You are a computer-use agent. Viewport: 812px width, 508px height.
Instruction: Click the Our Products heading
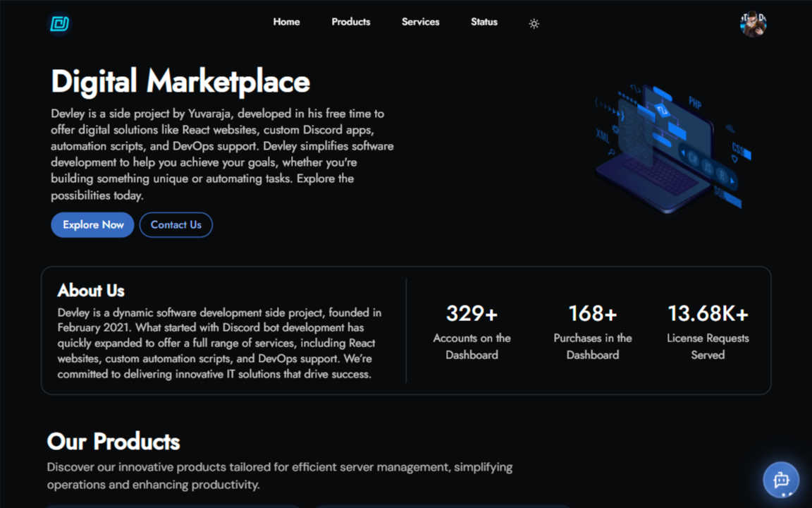tap(113, 442)
